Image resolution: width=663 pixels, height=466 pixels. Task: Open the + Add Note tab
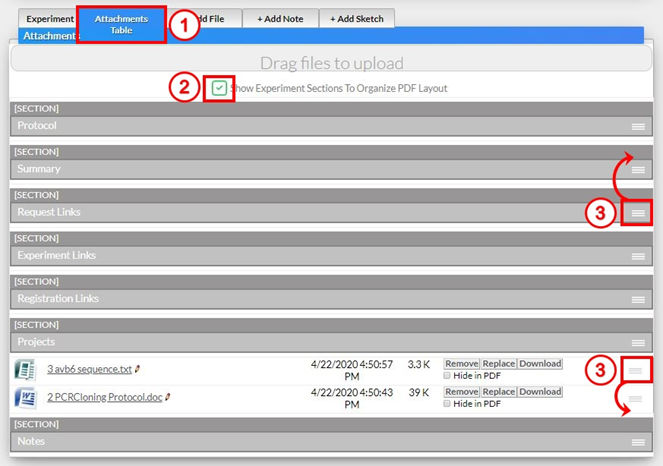(280, 18)
